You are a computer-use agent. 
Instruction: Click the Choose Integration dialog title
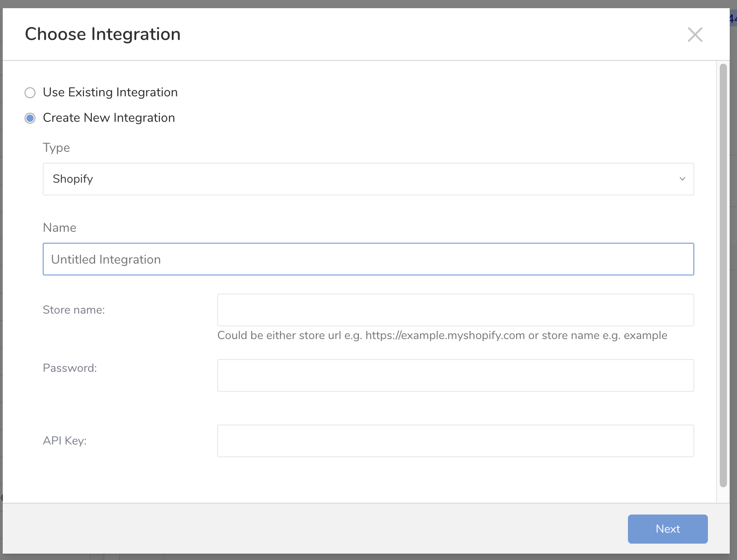(x=103, y=35)
